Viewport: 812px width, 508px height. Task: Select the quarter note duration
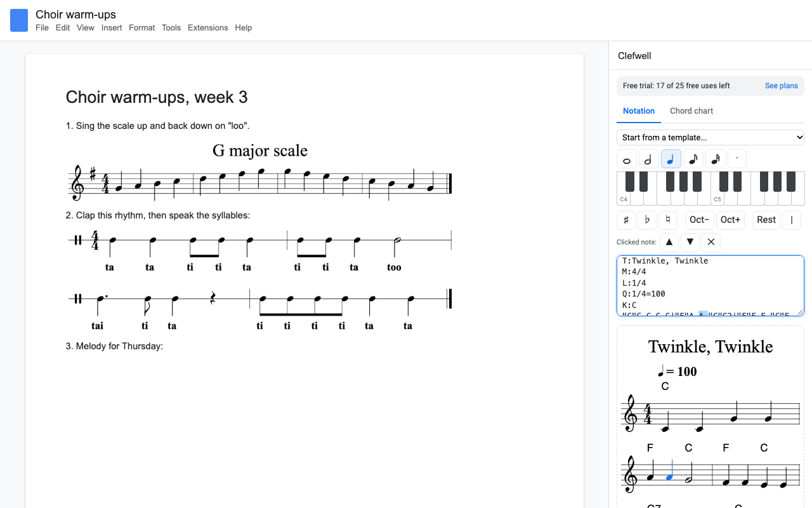point(671,159)
